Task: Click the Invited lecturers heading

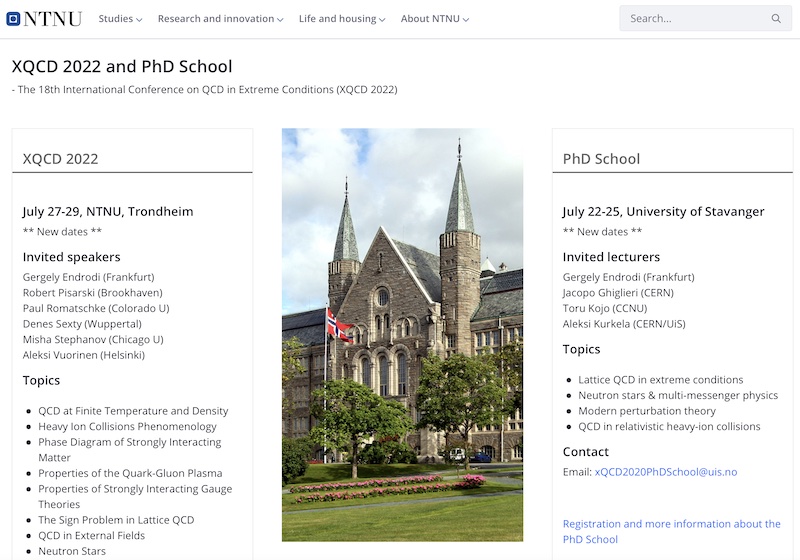Action: click(x=611, y=257)
